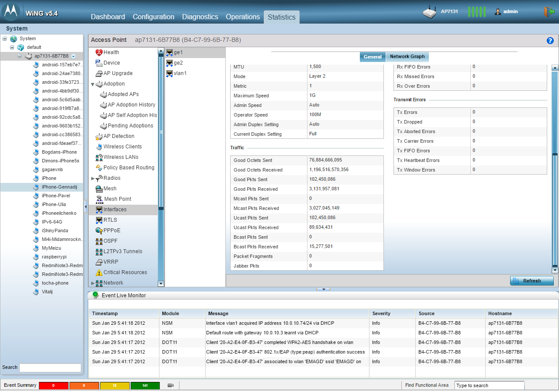Screen dimensions: 559x392
Task: Click the Wireless LANs icon
Action: point(99,157)
